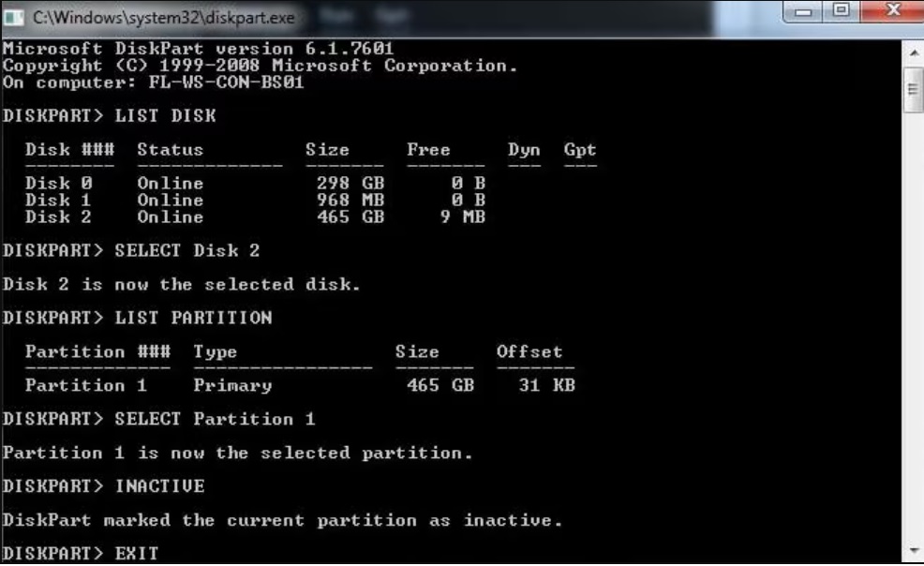This screenshot has height=566, width=924.
Task: Click the 'Disk 1' row label
Action: 58,201
